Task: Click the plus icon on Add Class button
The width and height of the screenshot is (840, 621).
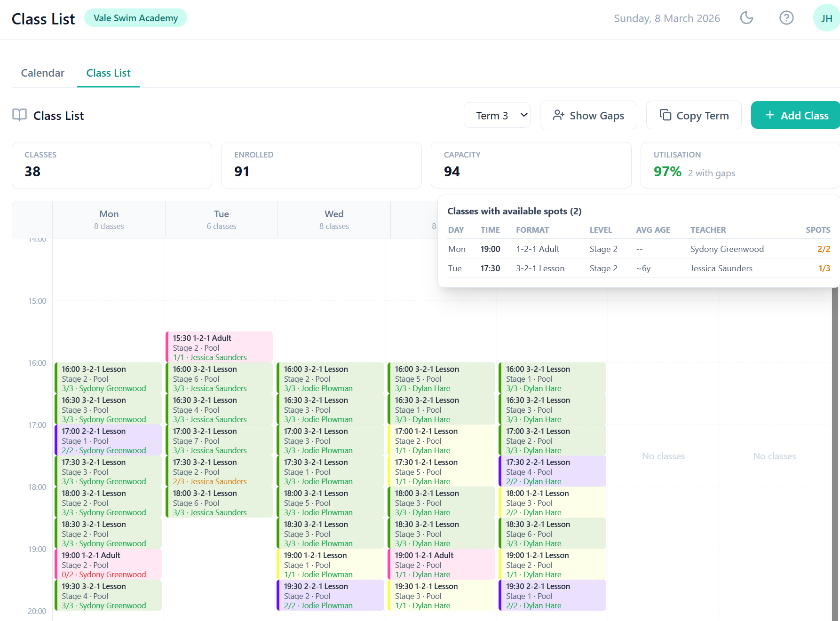Action: click(769, 115)
